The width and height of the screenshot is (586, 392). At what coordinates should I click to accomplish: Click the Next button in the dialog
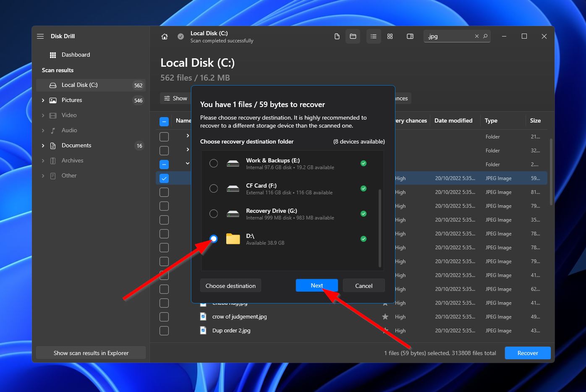(317, 285)
